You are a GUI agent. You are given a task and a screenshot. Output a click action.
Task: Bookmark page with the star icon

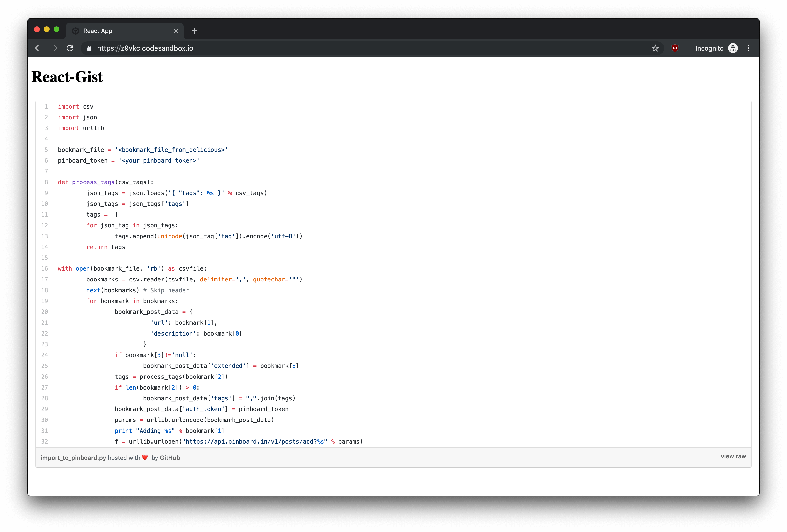click(x=655, y=48)
